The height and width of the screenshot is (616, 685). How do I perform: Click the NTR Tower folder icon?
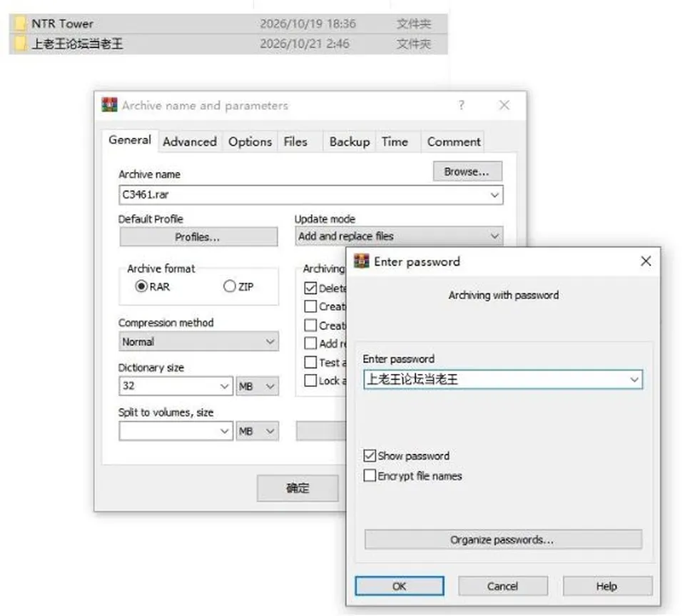pyautogui.click(x=20, y=23)
